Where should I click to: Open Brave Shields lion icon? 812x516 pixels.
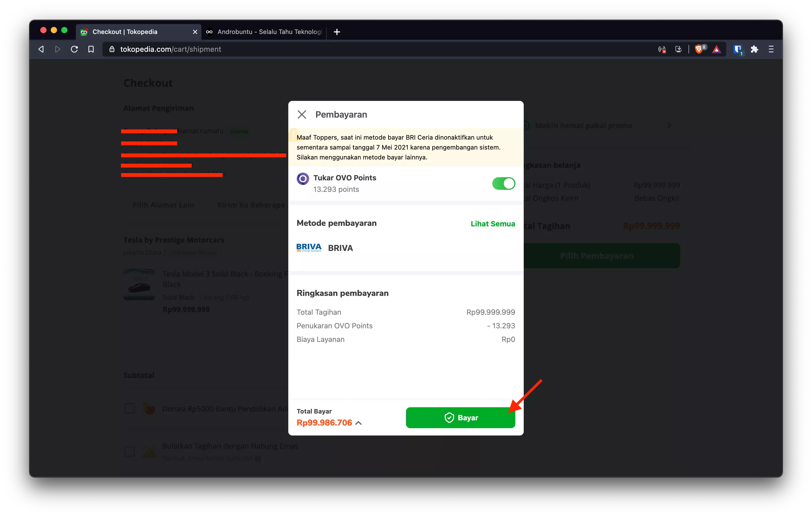click(699, 49)
